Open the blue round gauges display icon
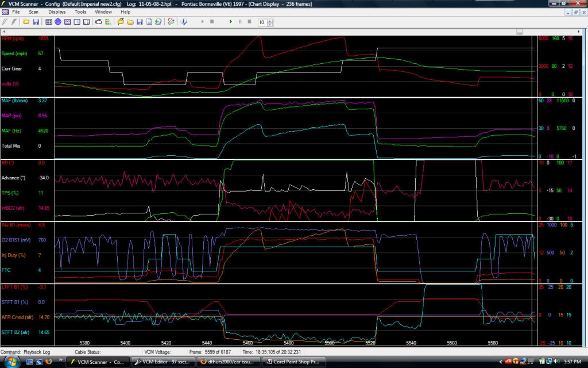Image resolution: width=588 pixels, height=368 pixels. [x=58, y=22]
